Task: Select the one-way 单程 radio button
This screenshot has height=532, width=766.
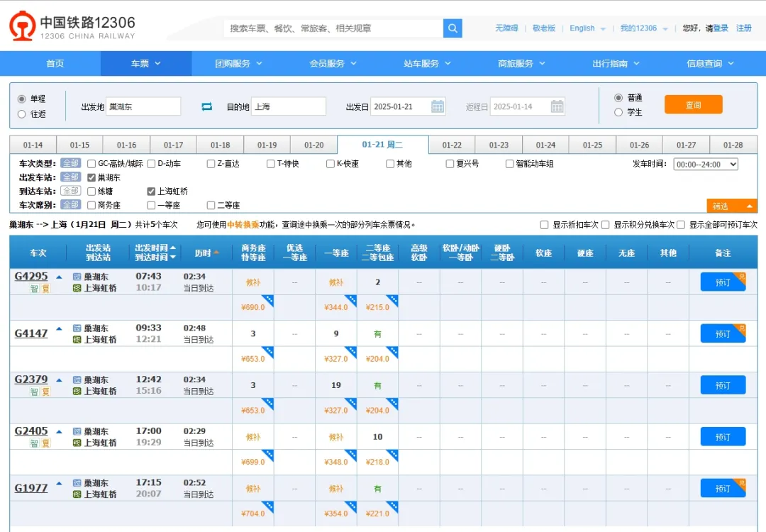Action: (21, 99)
